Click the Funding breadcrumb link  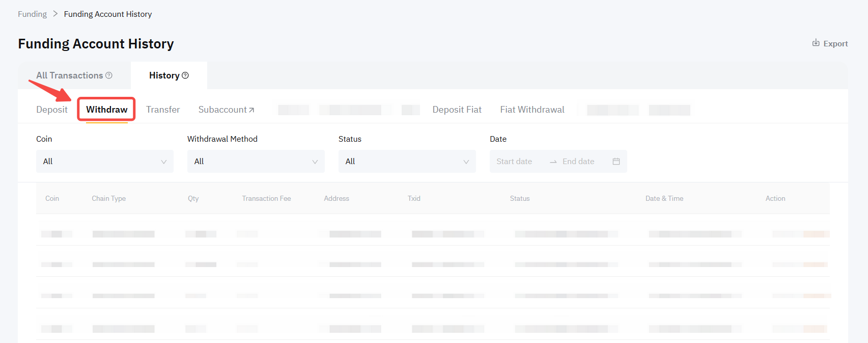coord(32,14)
